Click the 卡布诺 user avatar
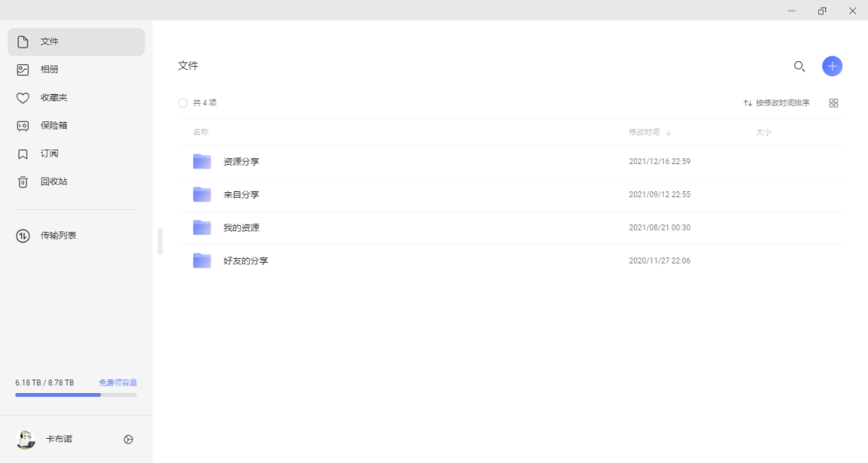Image resolution: width=868 pixels, height=463 pixels. 26,439
